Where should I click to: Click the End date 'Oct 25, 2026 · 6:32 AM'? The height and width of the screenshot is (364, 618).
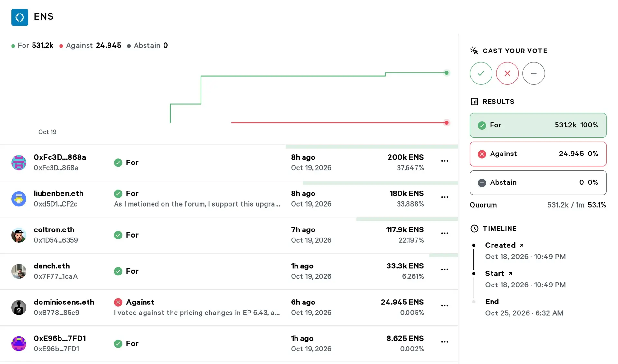pos(524,313)
